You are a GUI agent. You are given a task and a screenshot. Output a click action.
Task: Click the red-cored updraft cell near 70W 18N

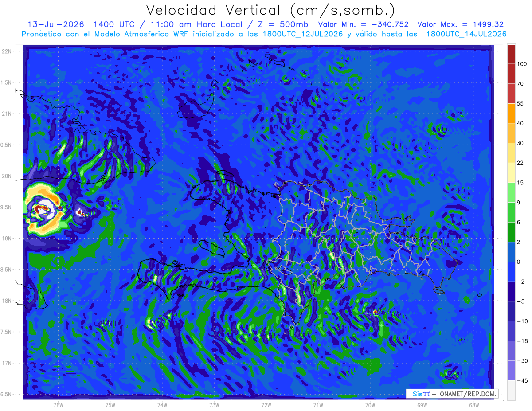tap(375, 312)
